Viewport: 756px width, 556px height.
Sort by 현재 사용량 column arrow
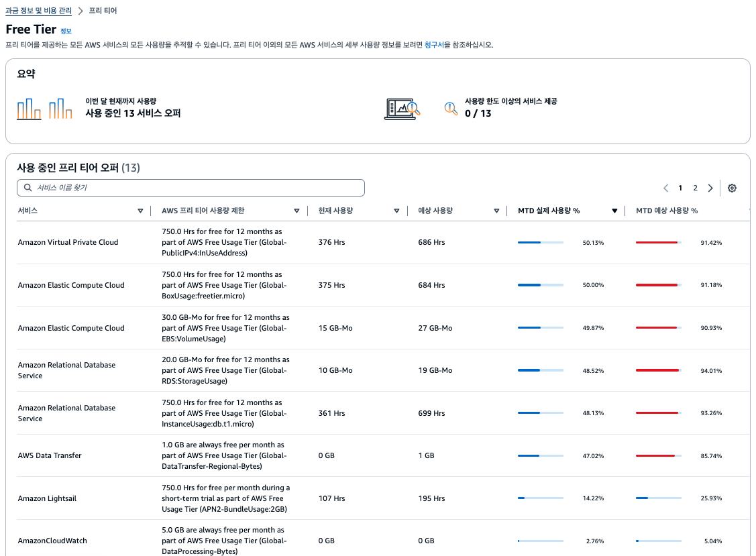[x=396, y=211]
